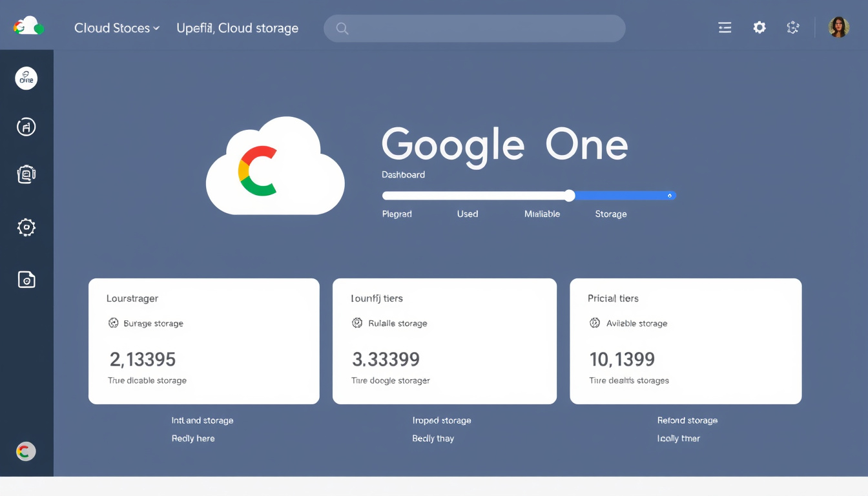Open the 'Refond storage' link
This screenshot has height=496, width=868.
pos(687,420)
